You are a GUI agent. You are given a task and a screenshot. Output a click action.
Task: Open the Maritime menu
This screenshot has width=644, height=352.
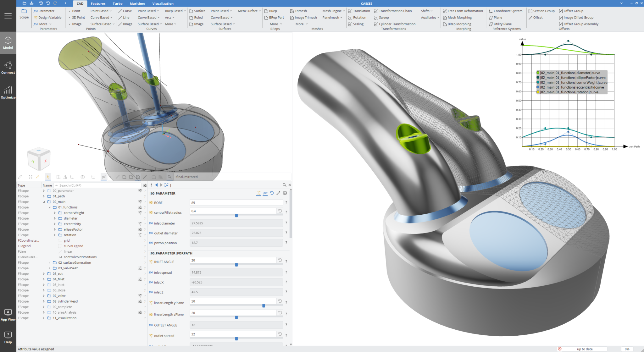[137, 3]
